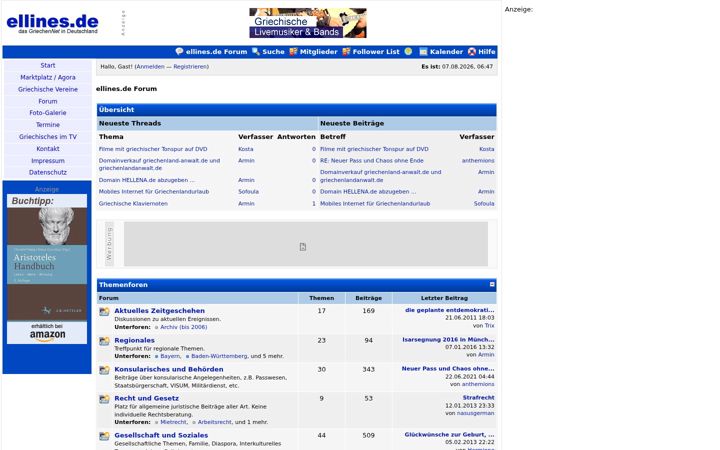This screenshot has height=450, width=720.
Task: Click the folder icon of Konsularisches und Behörden
Action: [104, 370]
